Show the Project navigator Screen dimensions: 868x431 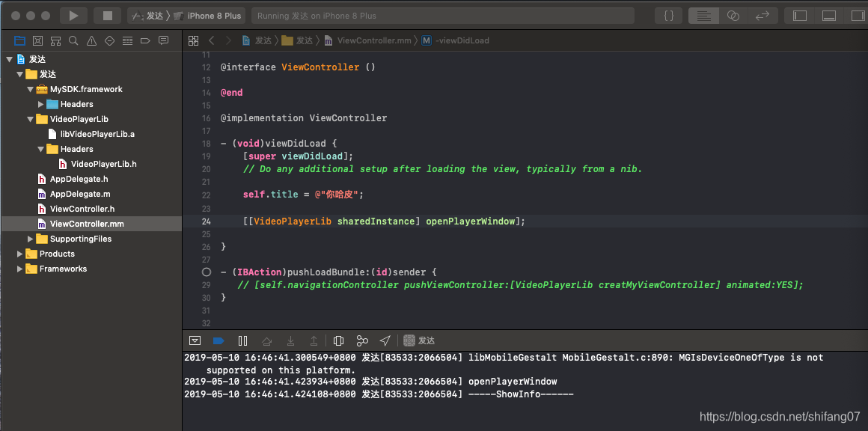(19, 40)
